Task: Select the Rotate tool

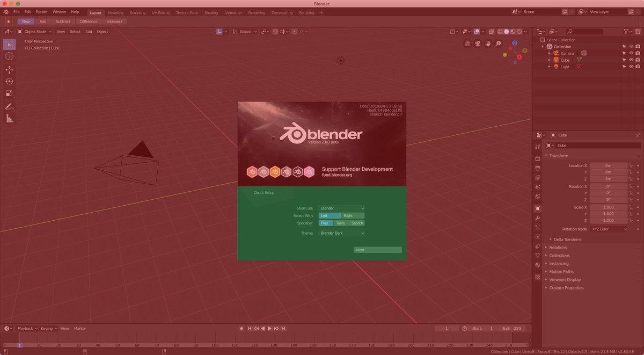Action: pyautogui.click(x=9, y=82)
